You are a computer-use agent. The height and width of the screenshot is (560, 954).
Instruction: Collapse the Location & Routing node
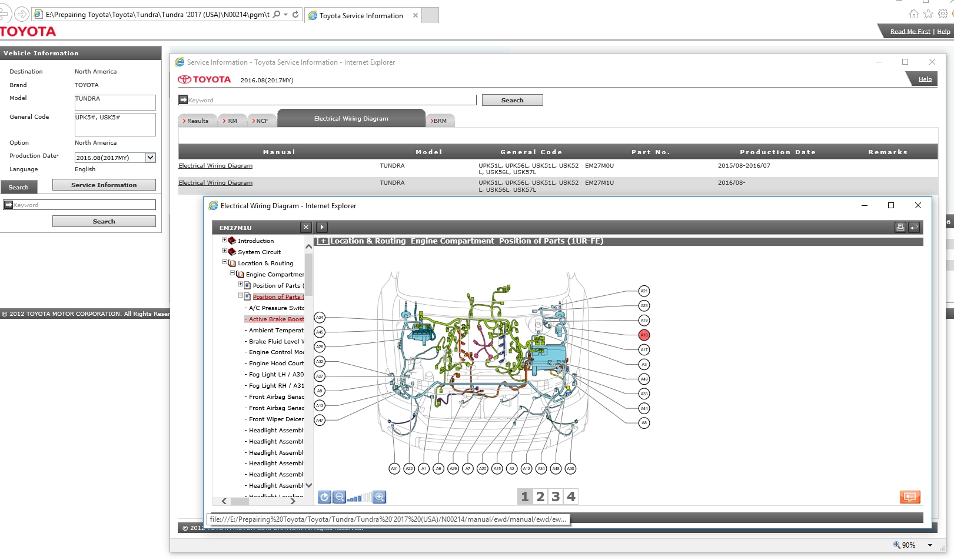pos(224,262)
